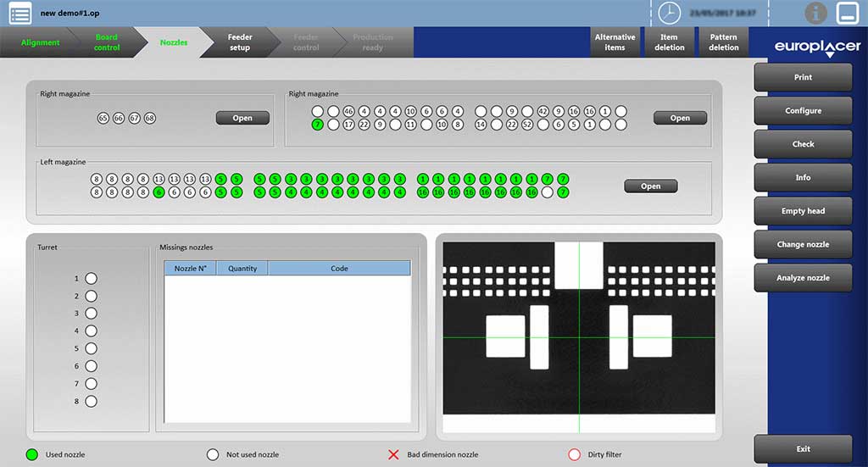868x467 pixels.
Task: Open the Left magazine
Action: (x=650, y=186)
